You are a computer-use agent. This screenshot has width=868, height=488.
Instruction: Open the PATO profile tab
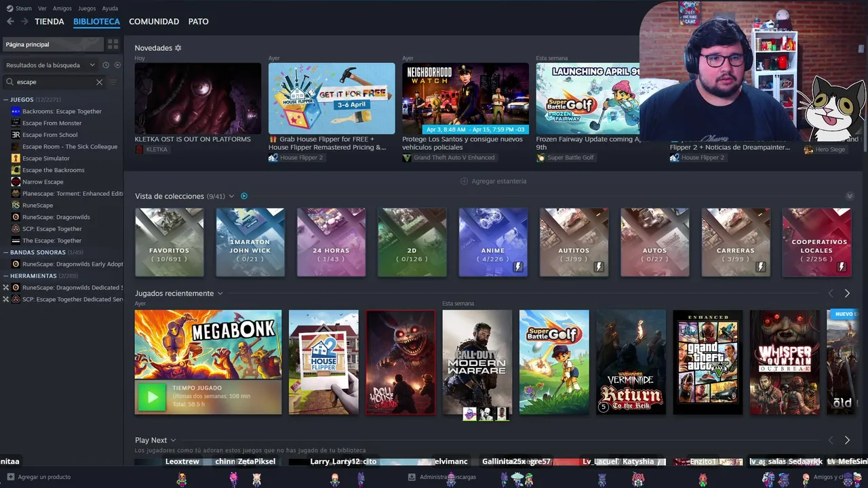(199, 22)
